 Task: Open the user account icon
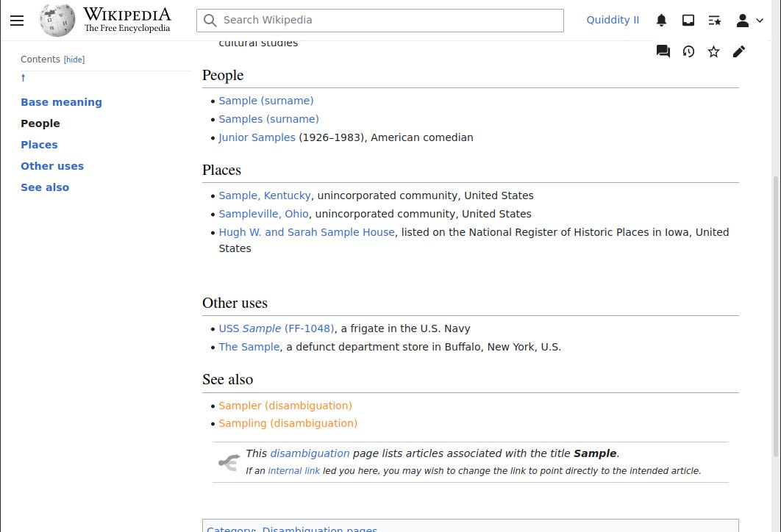(743, 21)
